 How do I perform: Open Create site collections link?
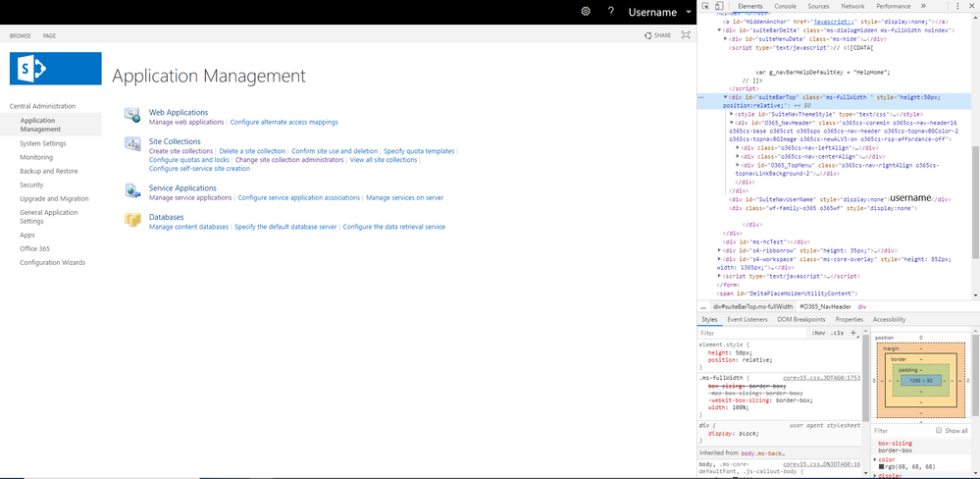click(x=181, y=151)
